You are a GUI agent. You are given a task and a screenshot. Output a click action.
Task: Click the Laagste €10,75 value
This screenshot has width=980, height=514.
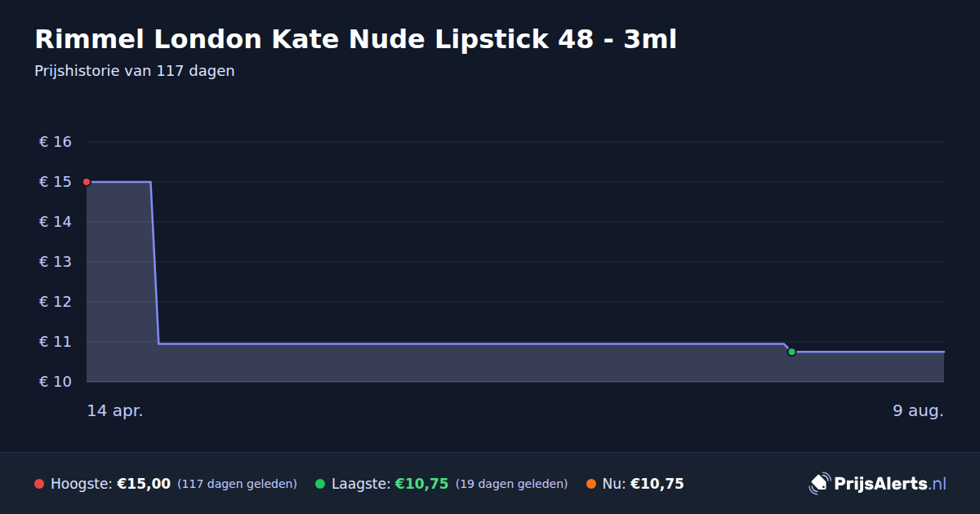tap(421, 484)
